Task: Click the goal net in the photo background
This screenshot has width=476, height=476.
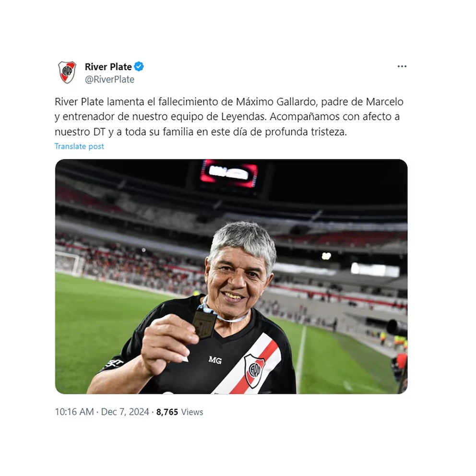Action: (x=69, y=263)
